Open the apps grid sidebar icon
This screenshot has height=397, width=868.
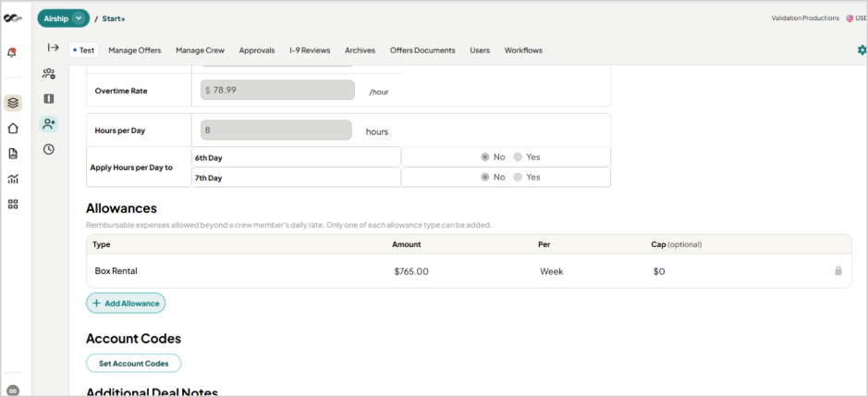[13, 204]
